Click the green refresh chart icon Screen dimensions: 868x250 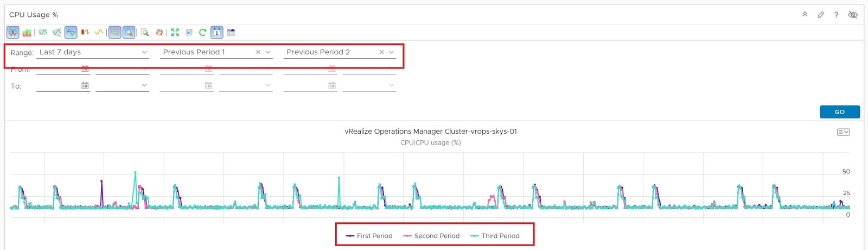click(x=202, y=33)
